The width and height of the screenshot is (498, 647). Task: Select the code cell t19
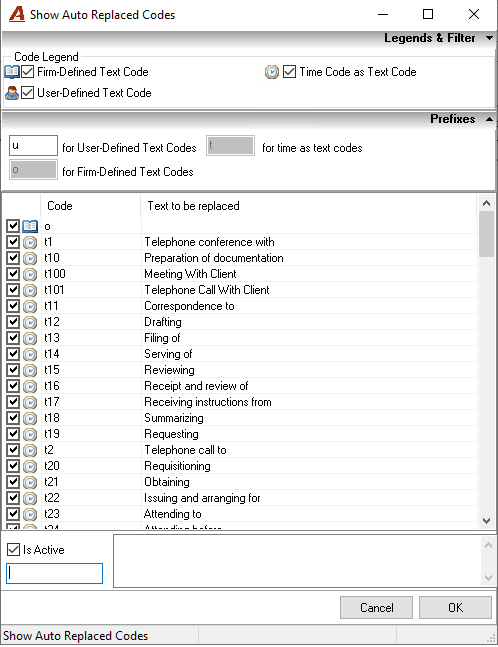coord(91,434)
